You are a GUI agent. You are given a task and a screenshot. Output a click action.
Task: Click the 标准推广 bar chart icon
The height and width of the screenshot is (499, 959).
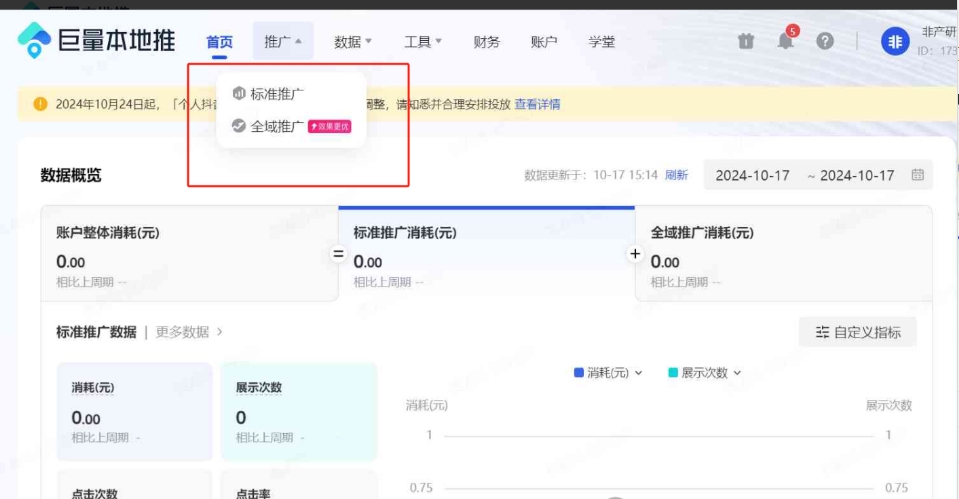click(x=239, y=94)
